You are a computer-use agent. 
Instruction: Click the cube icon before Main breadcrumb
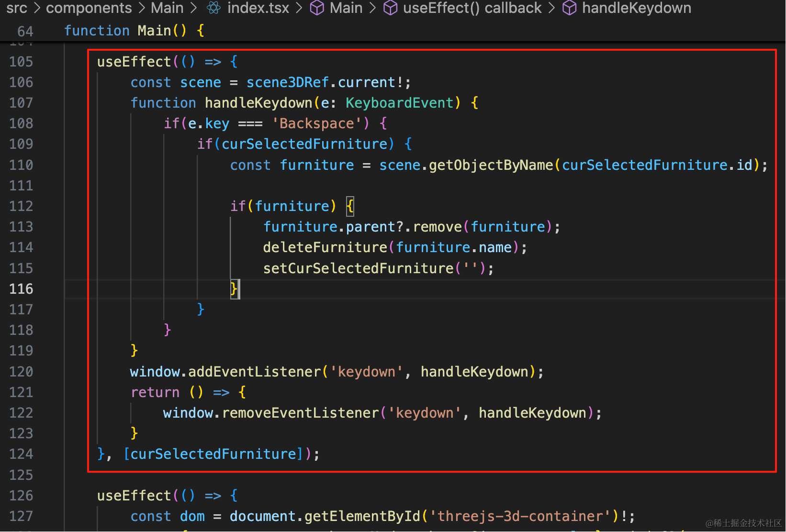pos(317,8)
